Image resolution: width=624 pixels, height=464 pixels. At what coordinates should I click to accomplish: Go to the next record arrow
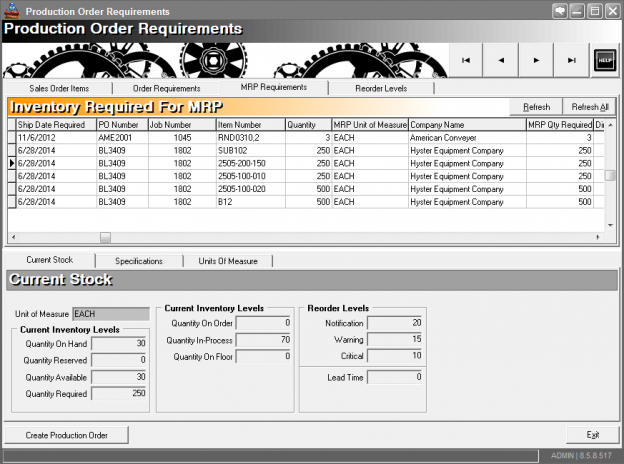tap(536, 60)
